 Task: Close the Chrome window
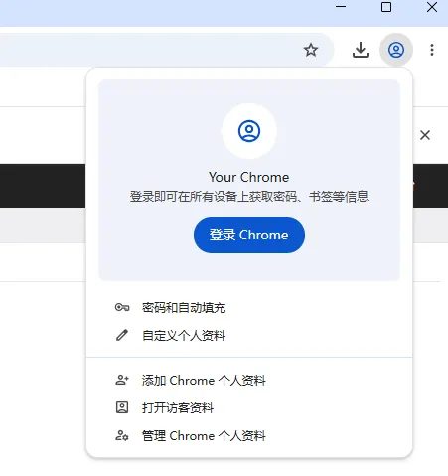pos(432,7)
